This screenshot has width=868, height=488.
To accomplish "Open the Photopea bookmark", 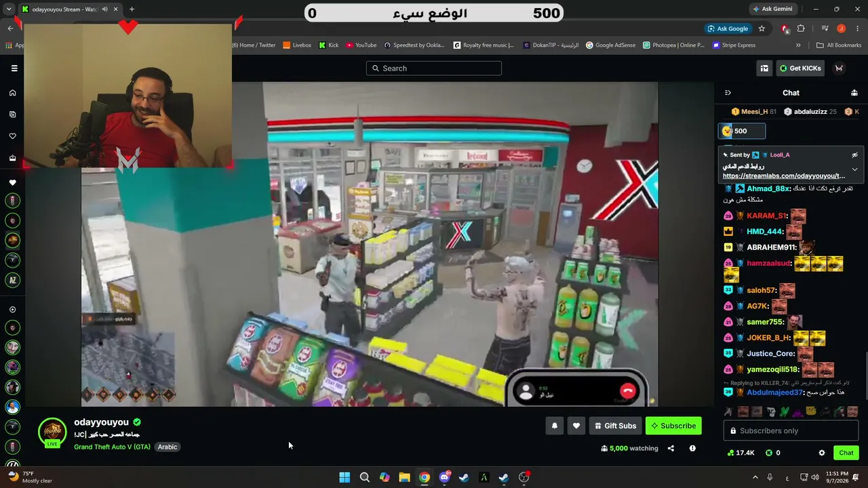I will (x=673, y=45).
